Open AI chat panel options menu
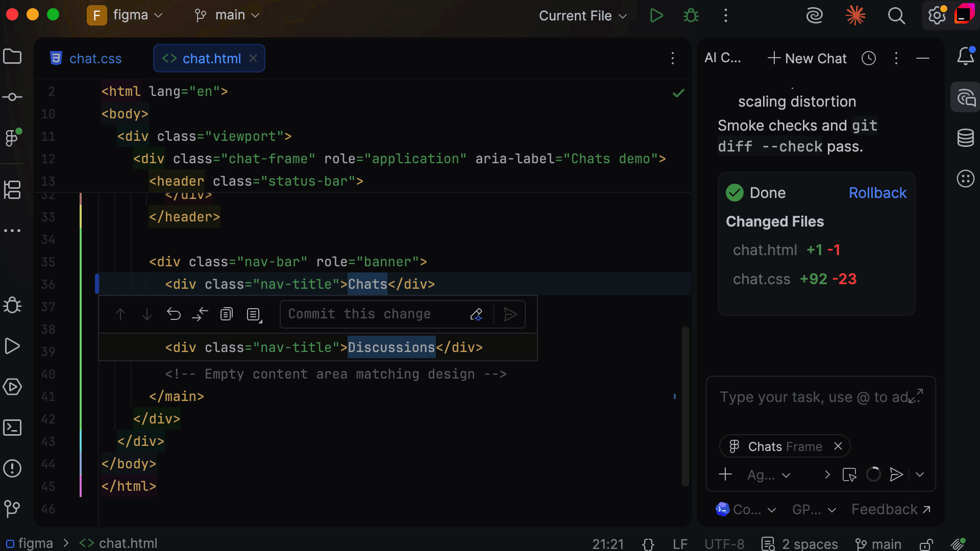 (896, 58)
